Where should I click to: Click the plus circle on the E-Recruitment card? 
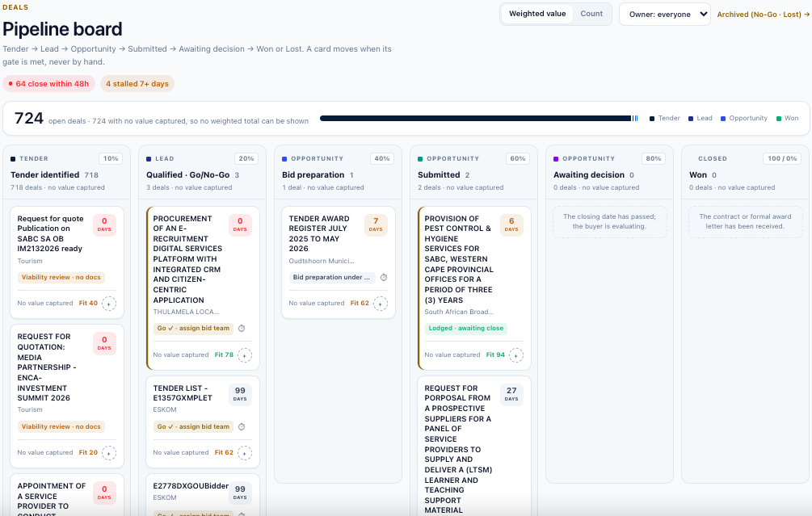245,355
